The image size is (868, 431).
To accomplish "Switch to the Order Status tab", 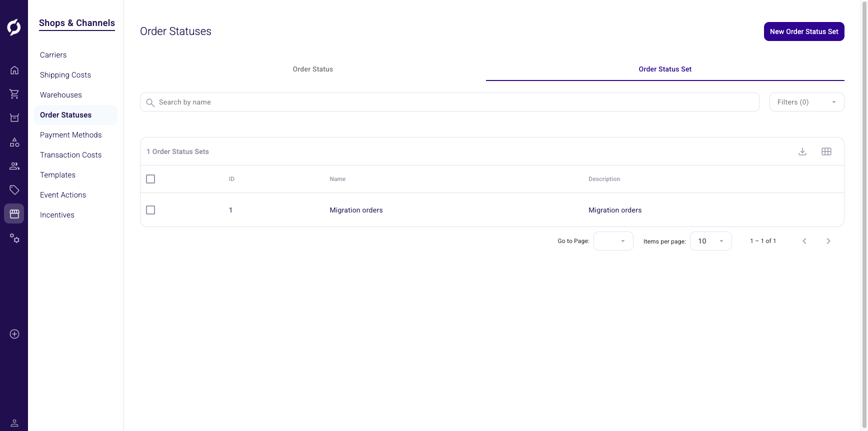I will 313,69.
